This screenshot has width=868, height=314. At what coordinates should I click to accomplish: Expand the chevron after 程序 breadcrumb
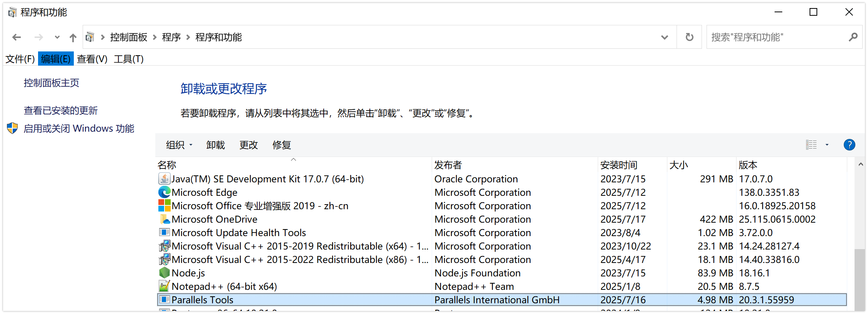tap(188, 37)
